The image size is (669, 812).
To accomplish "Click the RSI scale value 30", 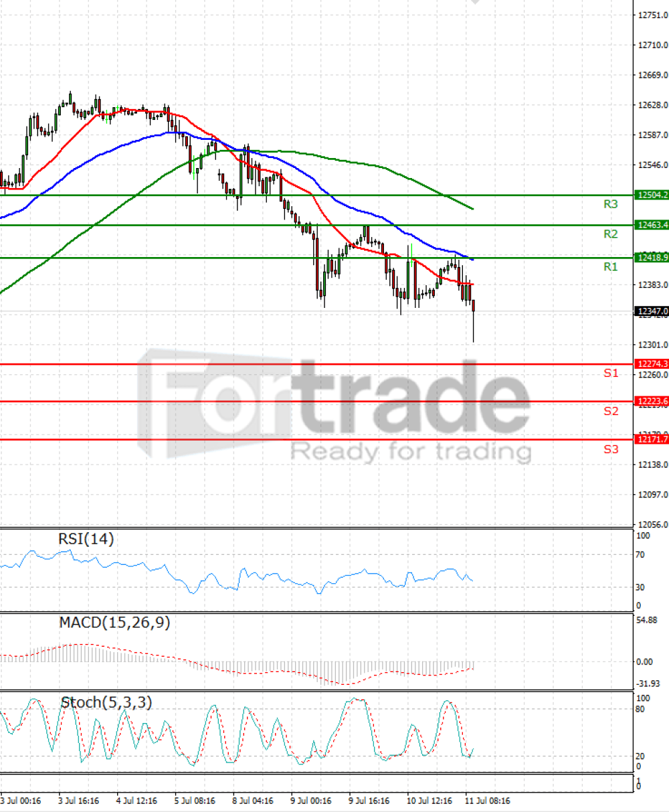I will [x=640, y=588].
